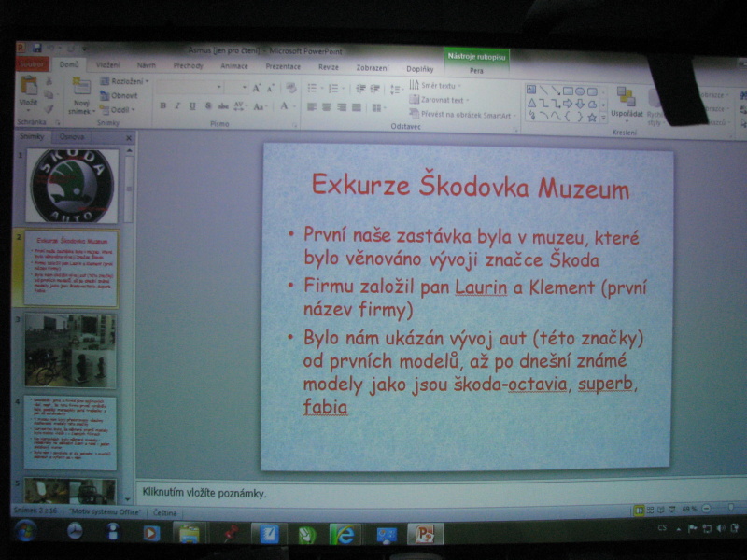Select the oval shape
Image resolution: width=747 pixels, height=560 pixels.
[580, 91]
